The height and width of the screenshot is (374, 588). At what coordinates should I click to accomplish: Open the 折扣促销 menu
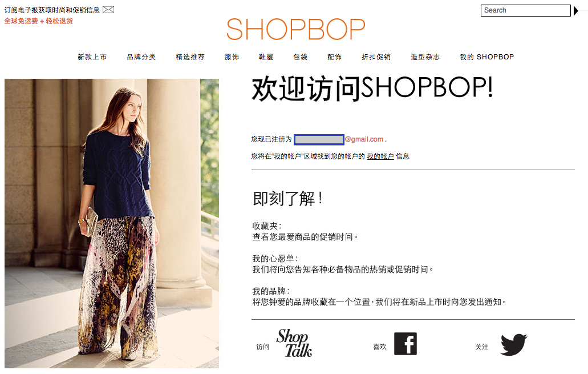click(376, 57)
